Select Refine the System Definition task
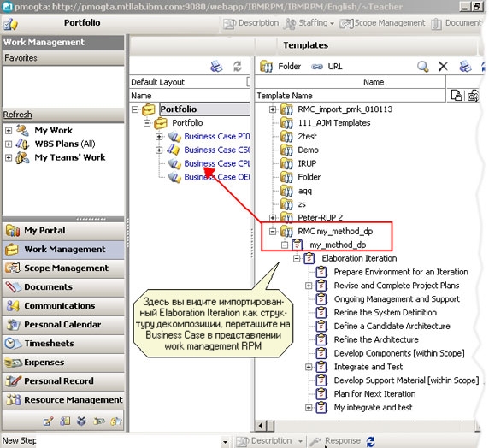This screenshot has height=448, width=489. [386, 312]
